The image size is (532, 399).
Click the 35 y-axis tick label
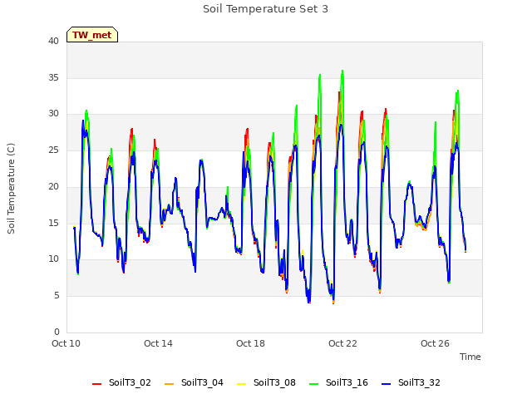pyautogui.click(x=53, y=77)
